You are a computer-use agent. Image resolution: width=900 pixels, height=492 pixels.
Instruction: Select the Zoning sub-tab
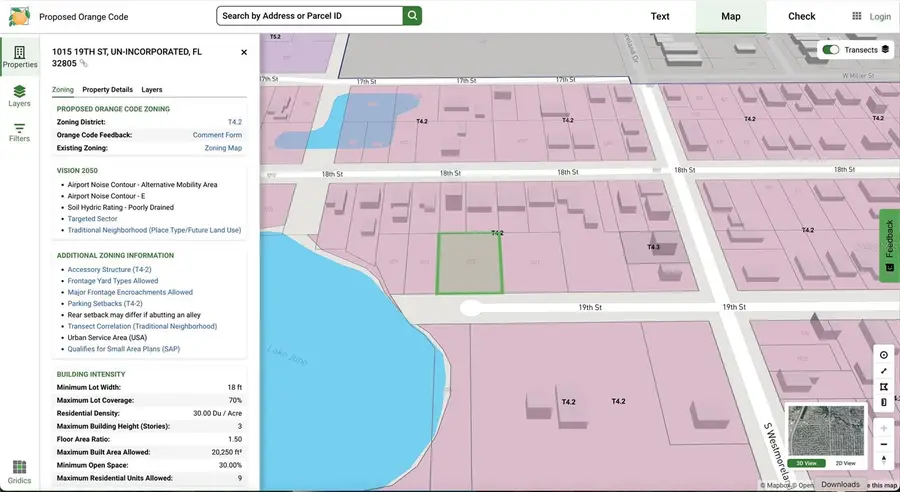click(63, 90)
